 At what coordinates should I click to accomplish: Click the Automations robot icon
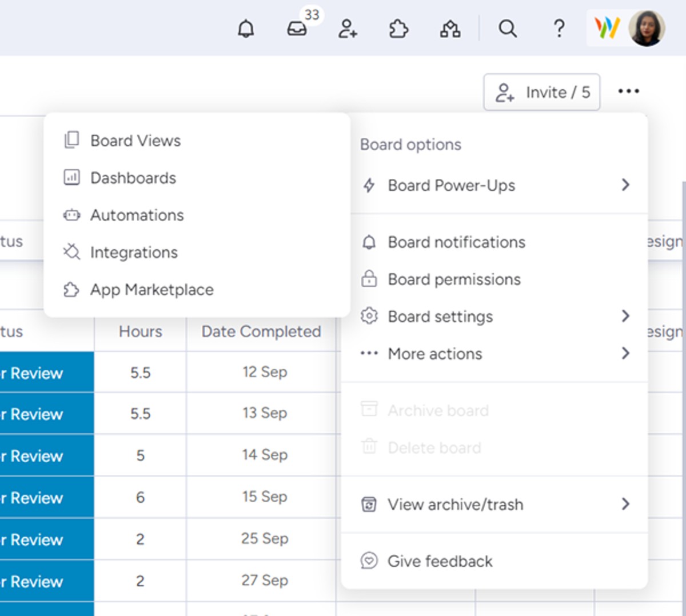[71, 215]
